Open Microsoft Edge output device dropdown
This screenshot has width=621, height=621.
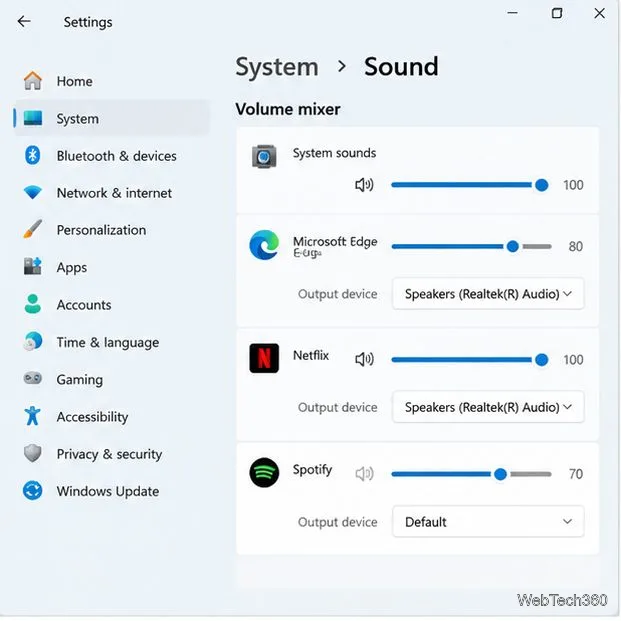coord(488,294)
